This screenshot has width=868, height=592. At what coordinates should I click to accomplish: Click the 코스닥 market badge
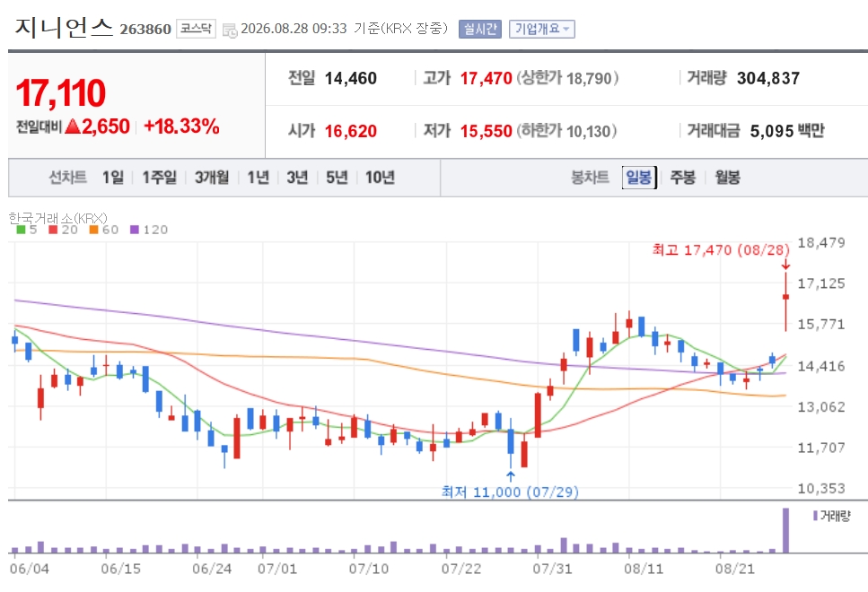(x=196, y=29)
